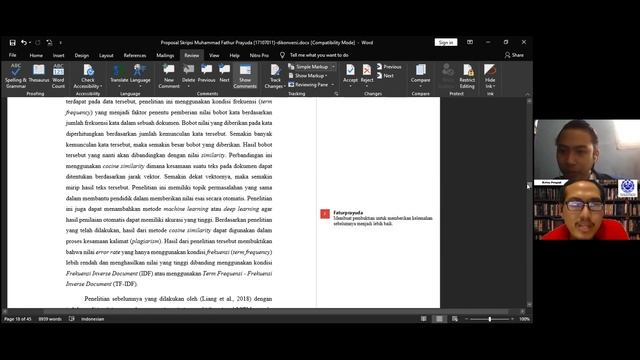Go to Previous change in Changes group

[389, 67]
